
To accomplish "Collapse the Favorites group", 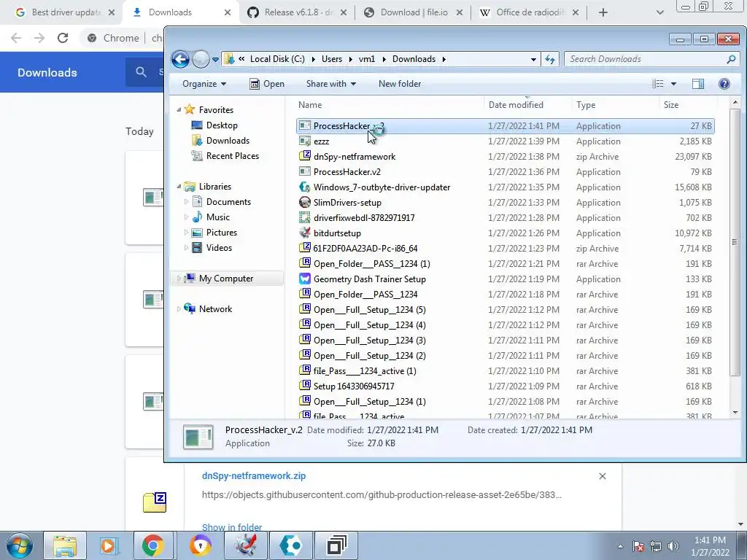I will click(179, 110).
